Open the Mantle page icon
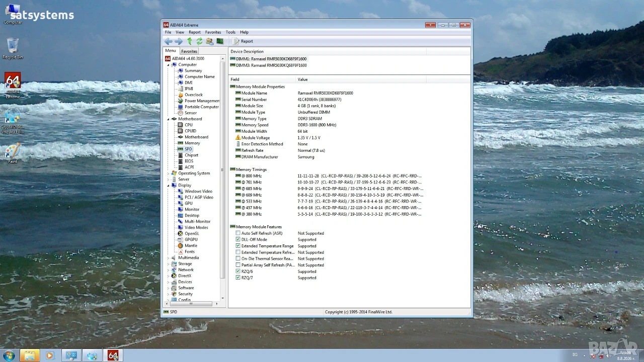The height and width of the screenshot is (362, 644). (x=181, y=246)
